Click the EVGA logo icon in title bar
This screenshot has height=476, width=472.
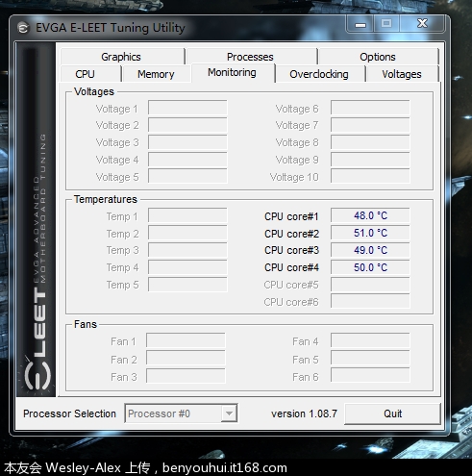(x=23, y=28)
